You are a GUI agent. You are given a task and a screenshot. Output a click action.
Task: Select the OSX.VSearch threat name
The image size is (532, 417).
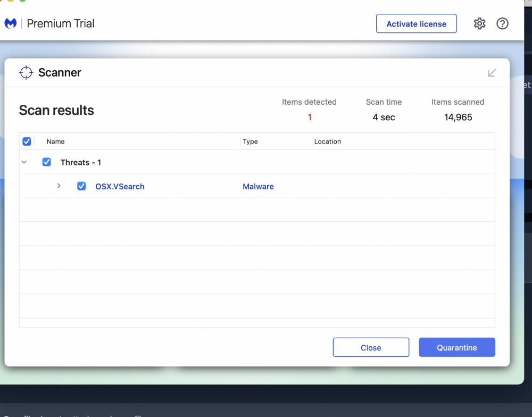[120, 187]
